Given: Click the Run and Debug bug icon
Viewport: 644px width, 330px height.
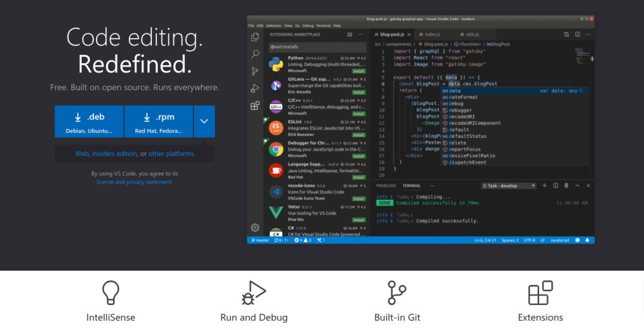Looking at the screenshot, I should pyautogui.click(x=253, y=293).
